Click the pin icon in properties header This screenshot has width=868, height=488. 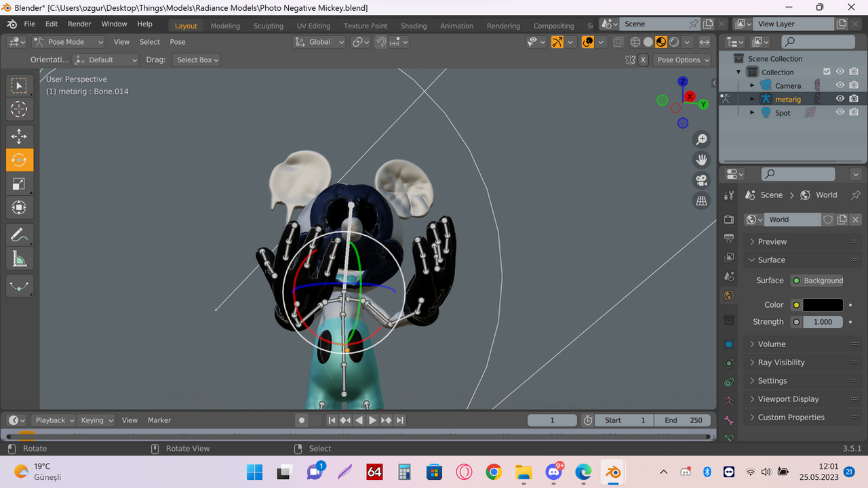(x=855, y=195)
